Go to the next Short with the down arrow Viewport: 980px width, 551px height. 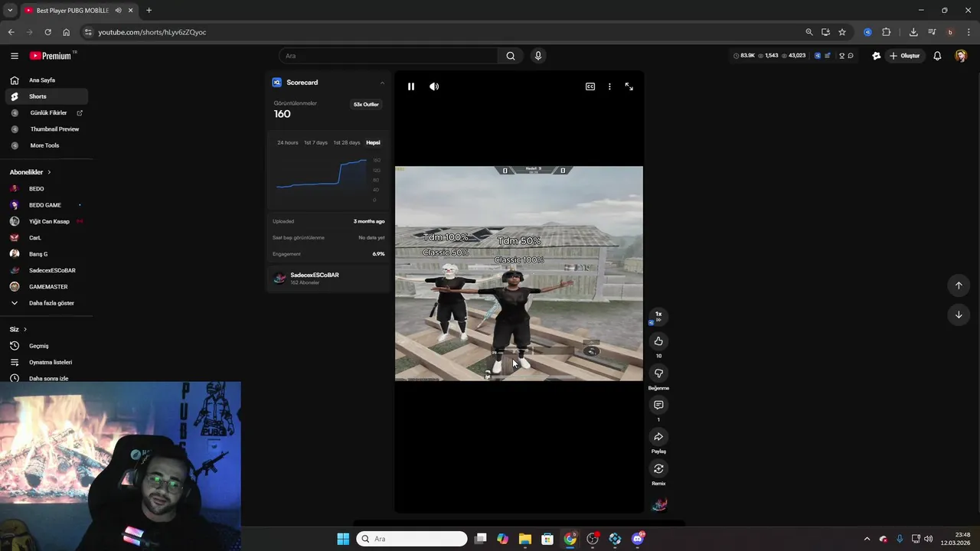click(959, 315)
